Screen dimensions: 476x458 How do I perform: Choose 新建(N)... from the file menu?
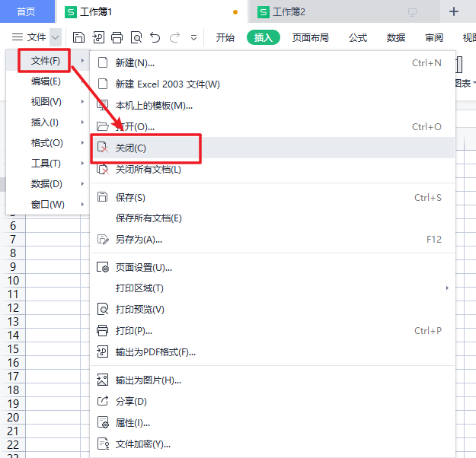point(273,63)
